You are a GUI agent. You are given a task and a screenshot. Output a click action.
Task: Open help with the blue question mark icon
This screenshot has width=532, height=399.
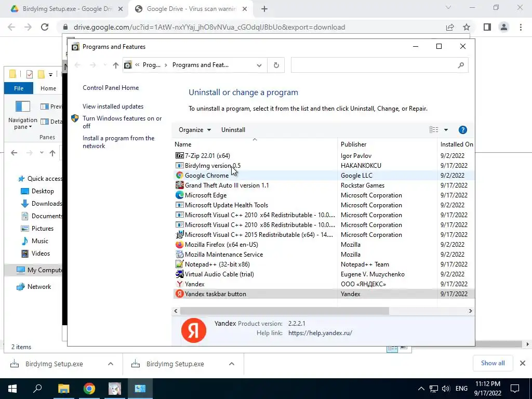click(x=462, y=130)
